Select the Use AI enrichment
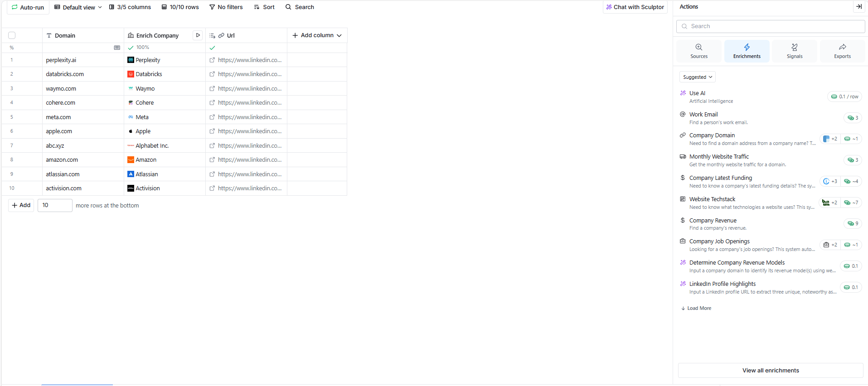Image resolution: width=868 pixels, height=386 pixels. tap(771, 97)
